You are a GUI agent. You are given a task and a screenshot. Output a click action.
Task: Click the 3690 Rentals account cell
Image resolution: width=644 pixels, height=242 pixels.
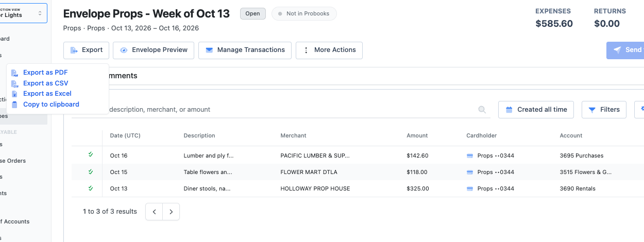[578, 188]
